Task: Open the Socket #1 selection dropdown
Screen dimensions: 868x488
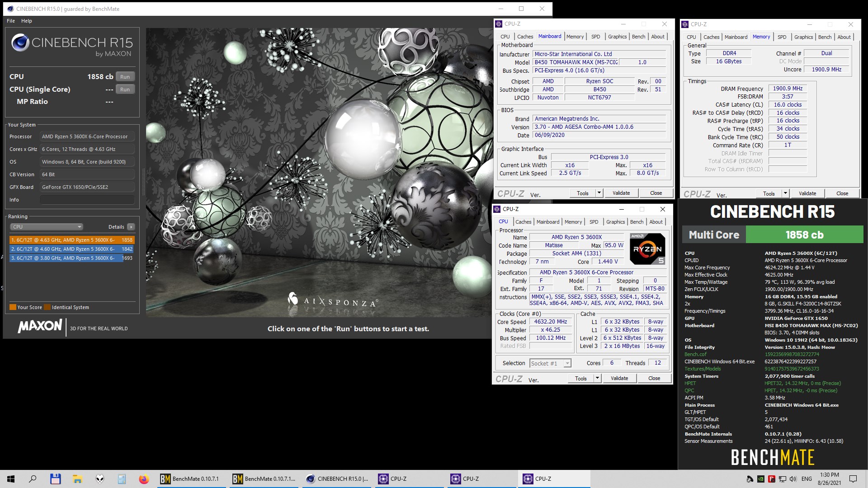Action: [550, 363]
